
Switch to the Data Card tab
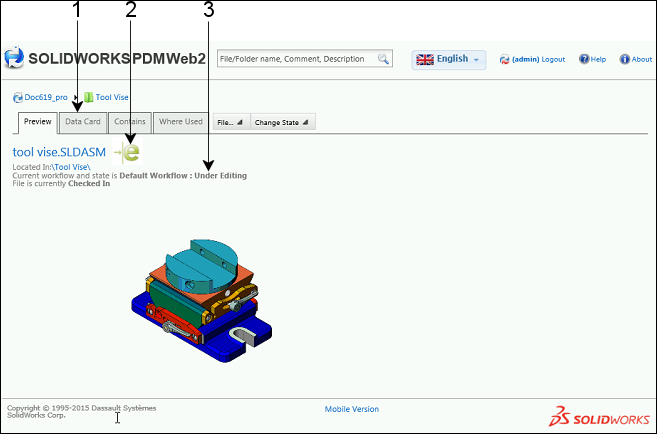pyautogui.click(x=83, y=122)
